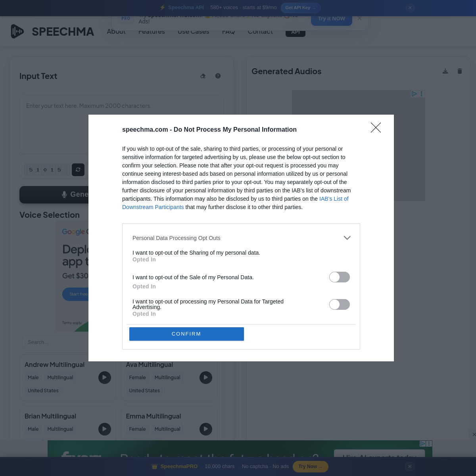
Task: Refresh the captcha code
Action: click(x=78, y=170)
